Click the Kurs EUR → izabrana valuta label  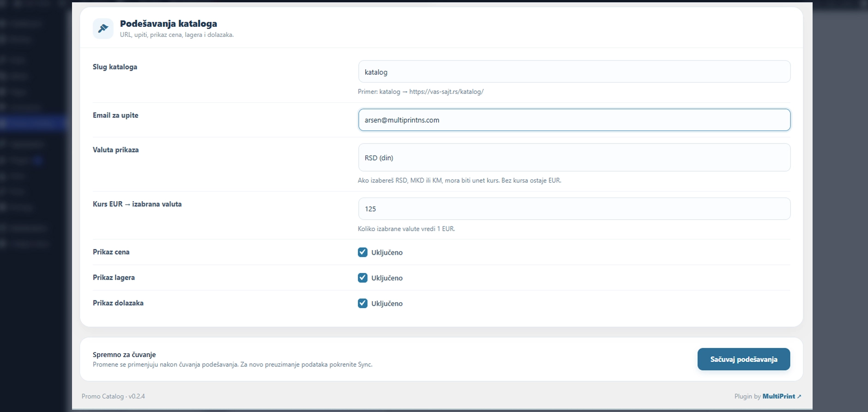click(137, 204)
